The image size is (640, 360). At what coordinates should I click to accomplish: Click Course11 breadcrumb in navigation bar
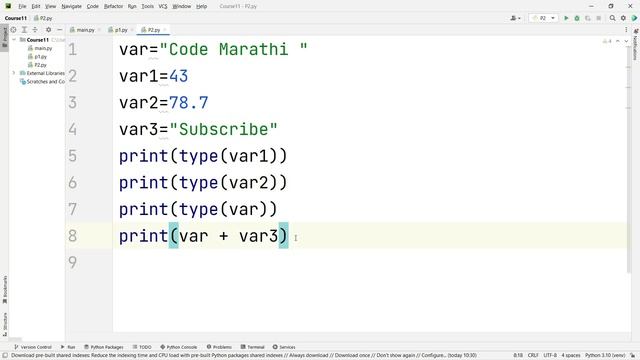[x=16, y=18]
